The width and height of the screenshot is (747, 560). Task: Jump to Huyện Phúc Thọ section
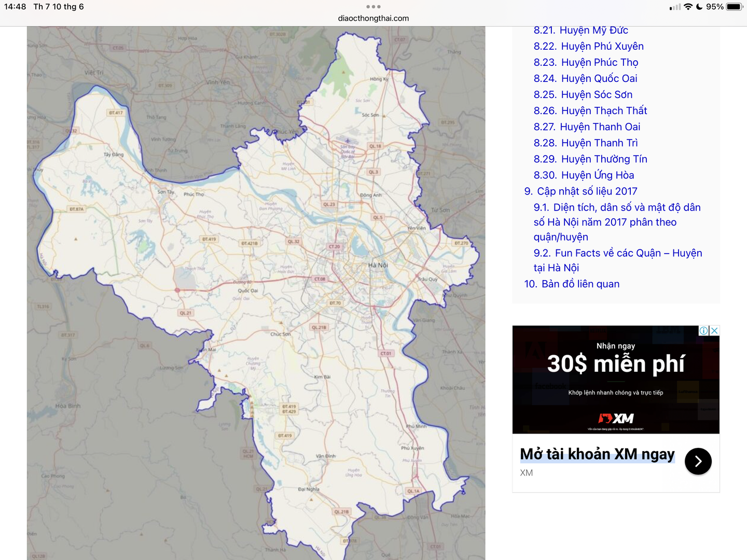[586, 62]
